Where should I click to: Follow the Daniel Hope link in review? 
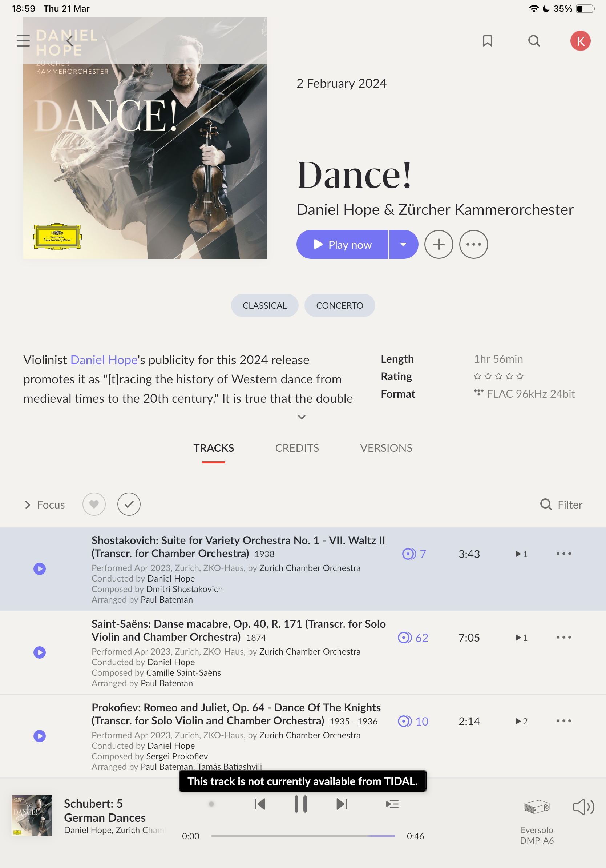point(104,360)
